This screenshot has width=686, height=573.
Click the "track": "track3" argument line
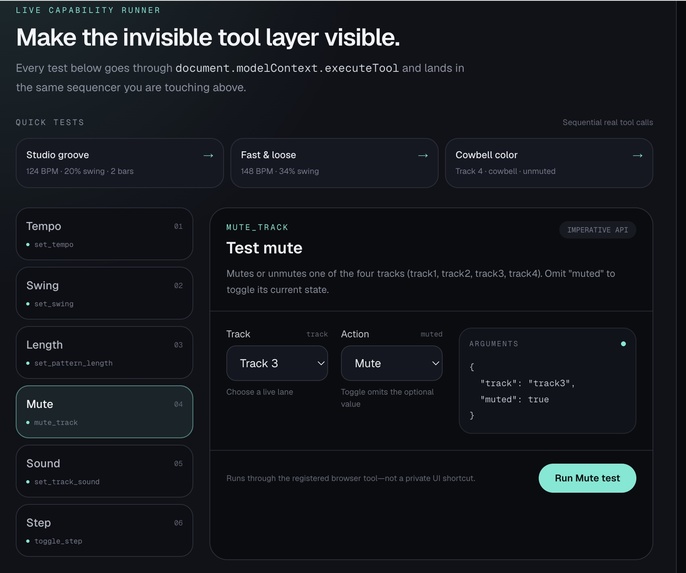527,383
